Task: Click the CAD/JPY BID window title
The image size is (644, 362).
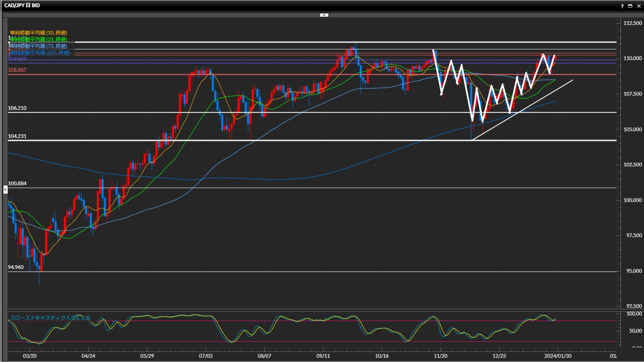Action: (22, 5)
